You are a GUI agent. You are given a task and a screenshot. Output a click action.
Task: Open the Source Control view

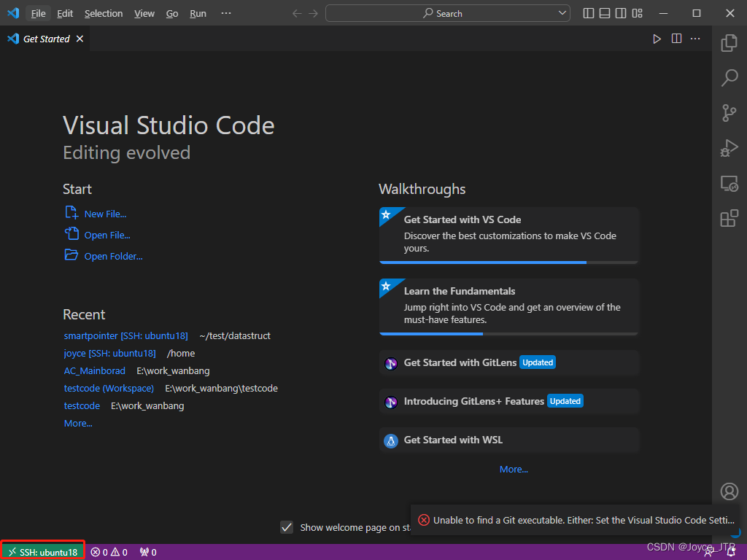(729, 113)
